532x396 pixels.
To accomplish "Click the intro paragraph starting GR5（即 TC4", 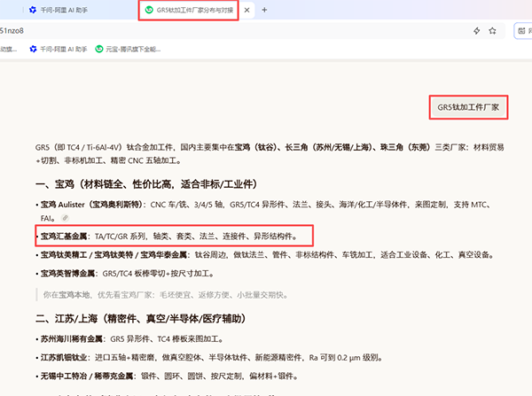I will (270, 154).
